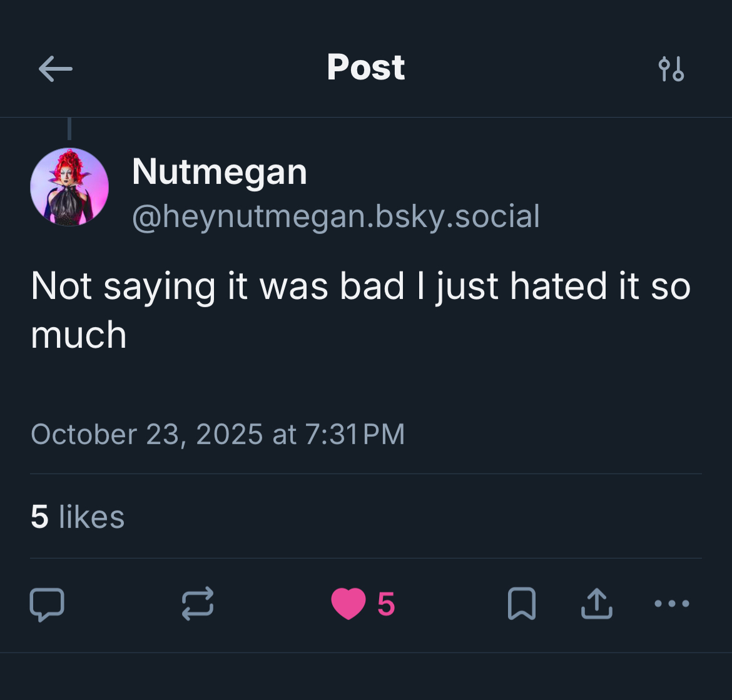Click the word 'much' in the post
Image resolution: width=732 pixels, height=700 pixels.
coord(79,335)
